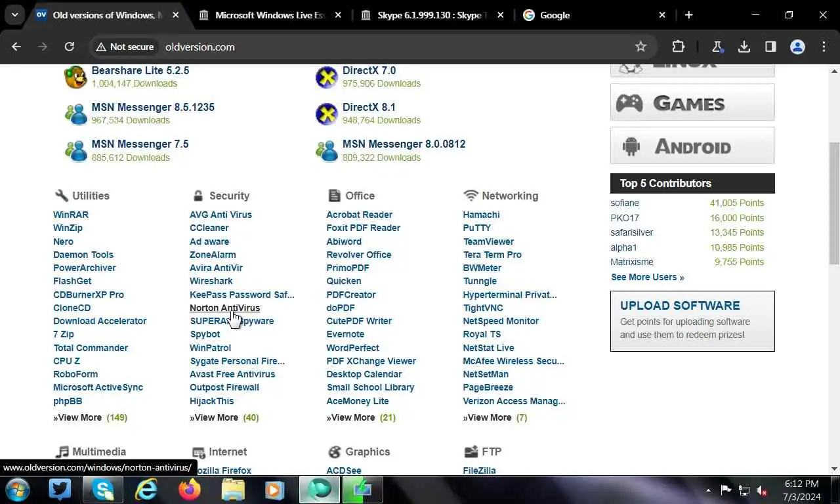Screen dimensions: 840x504
Task: View more Networking (7)
Action: click(x=495, y=417)
